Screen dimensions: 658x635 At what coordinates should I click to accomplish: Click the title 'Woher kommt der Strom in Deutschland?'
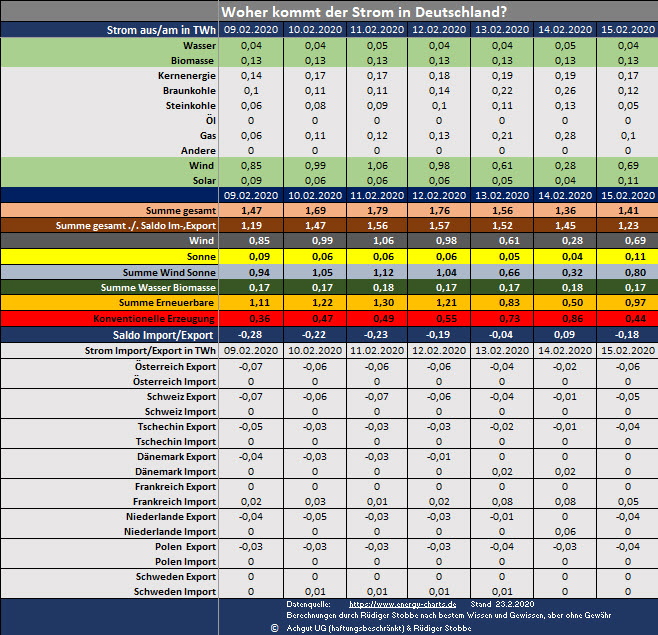tap(363, 12)
